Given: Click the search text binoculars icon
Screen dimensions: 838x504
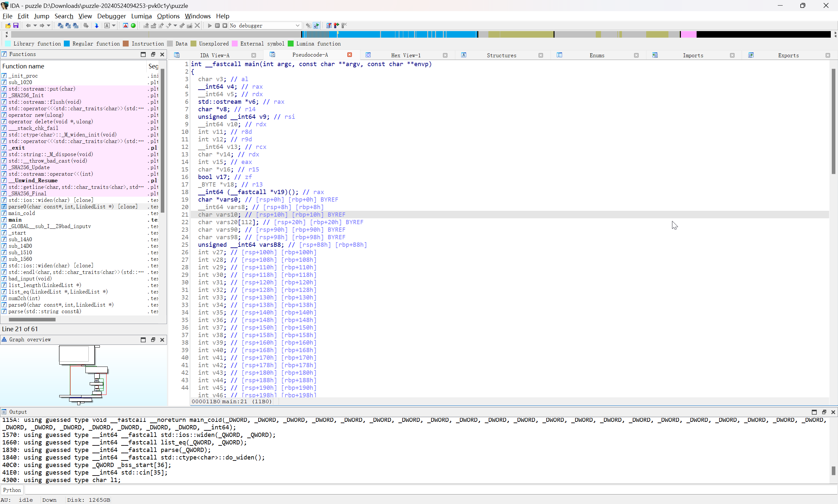Looking at the screenshot, I should (68, 26).
